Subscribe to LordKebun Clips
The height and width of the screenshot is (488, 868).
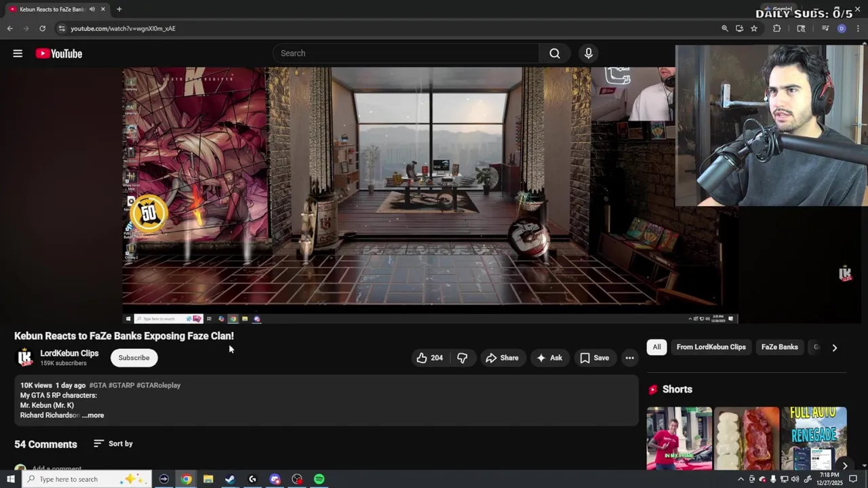click(x=134, y=358)
